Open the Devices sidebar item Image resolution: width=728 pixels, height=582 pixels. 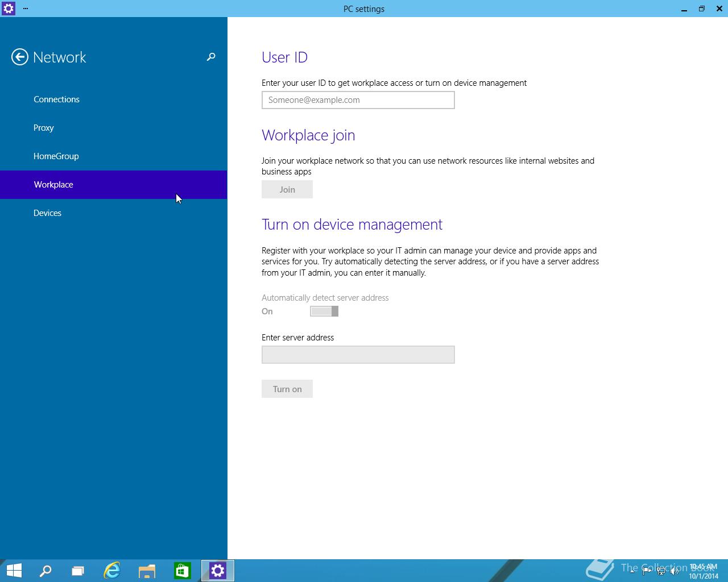pos(114,213)
